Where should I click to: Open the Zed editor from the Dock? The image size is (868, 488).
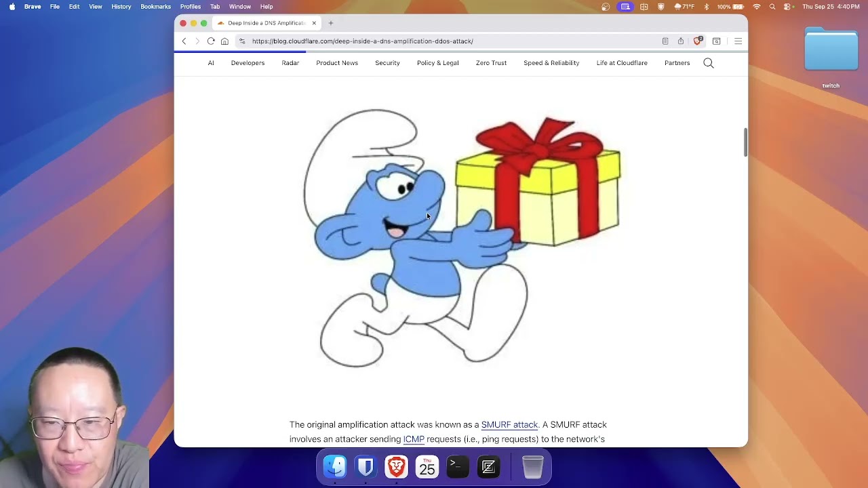click(x=488, y=466)
